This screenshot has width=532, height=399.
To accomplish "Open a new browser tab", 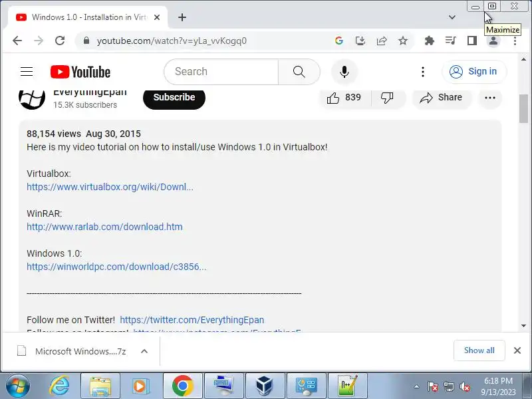I will tap(182, 17).
